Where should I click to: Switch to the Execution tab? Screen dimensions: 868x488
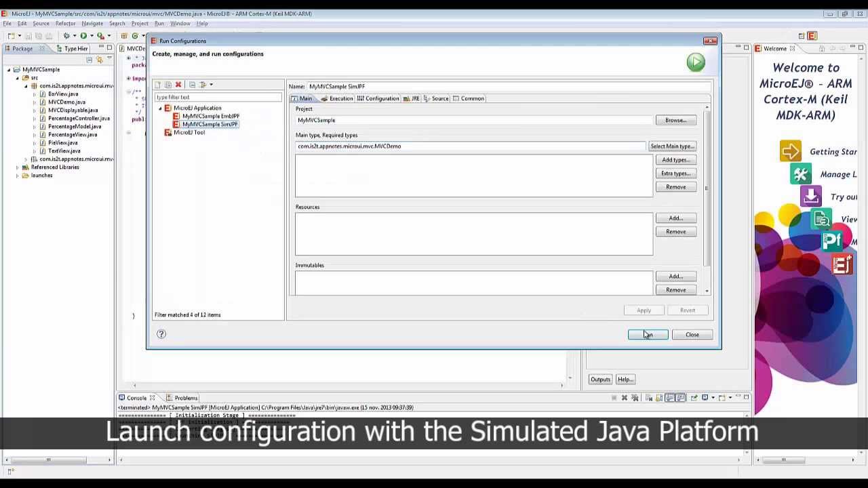(336, 98)
